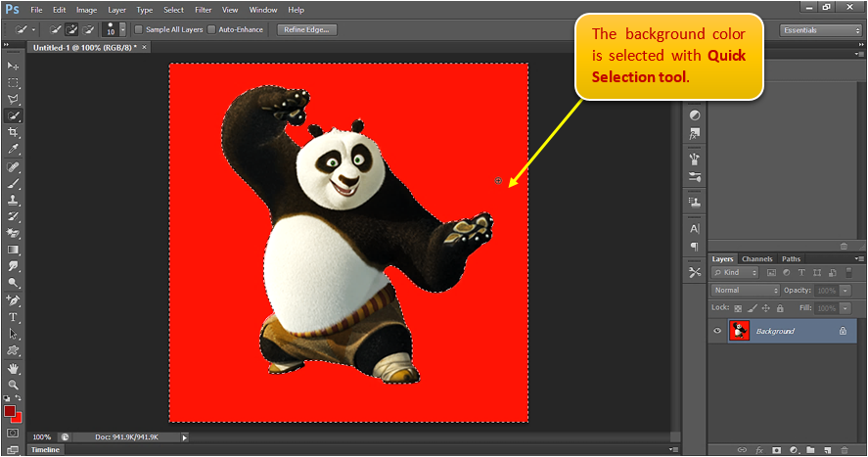Toggle Lock position
This screenshot has height=457, width=868.
coord(766,308)
